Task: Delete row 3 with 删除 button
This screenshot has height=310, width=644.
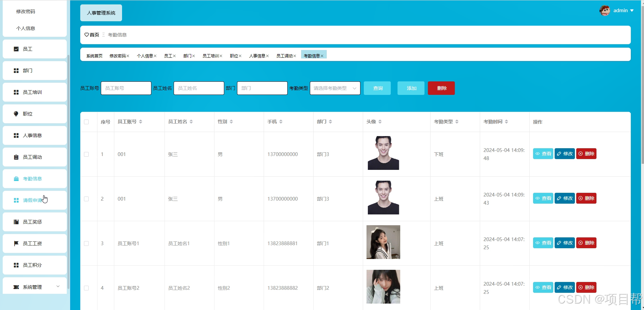Action: (586, 243)
